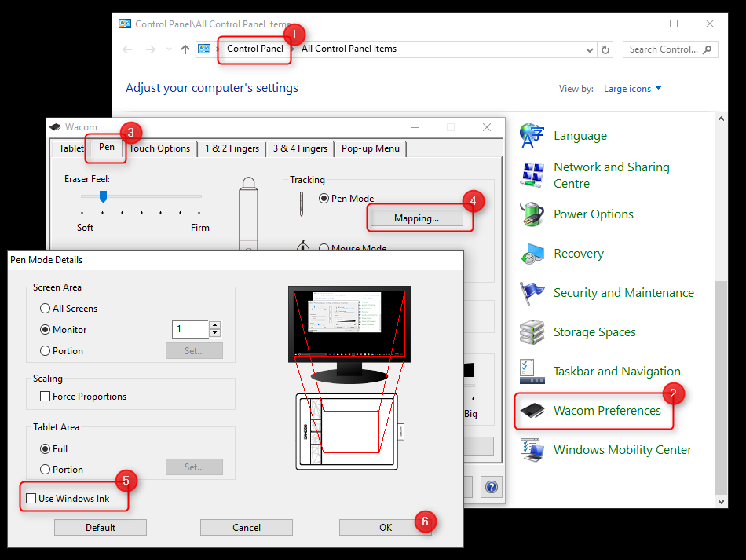Viewport: 746px width, 560px height.
Task: Switch to the Touch Options tab
Action: point(160,148)
